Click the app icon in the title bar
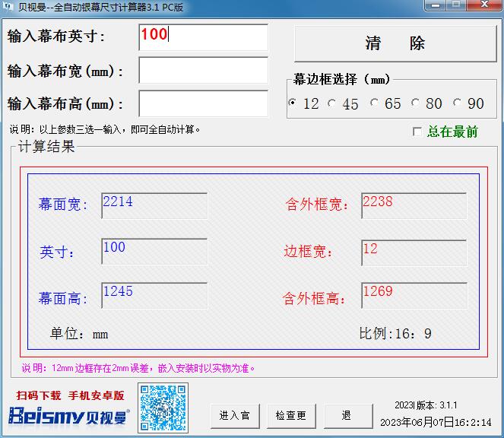The height and width of the screenshot is (438, 504). [x=8, y=6]
